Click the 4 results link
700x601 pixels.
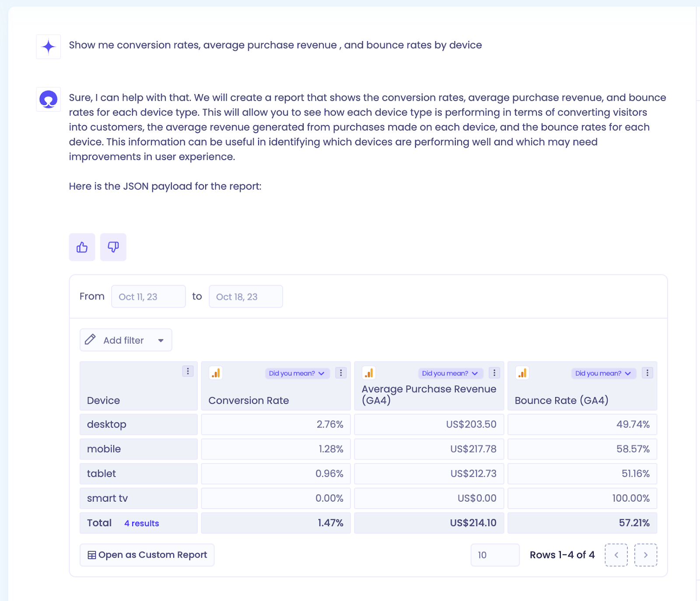(x=142, y=524)
